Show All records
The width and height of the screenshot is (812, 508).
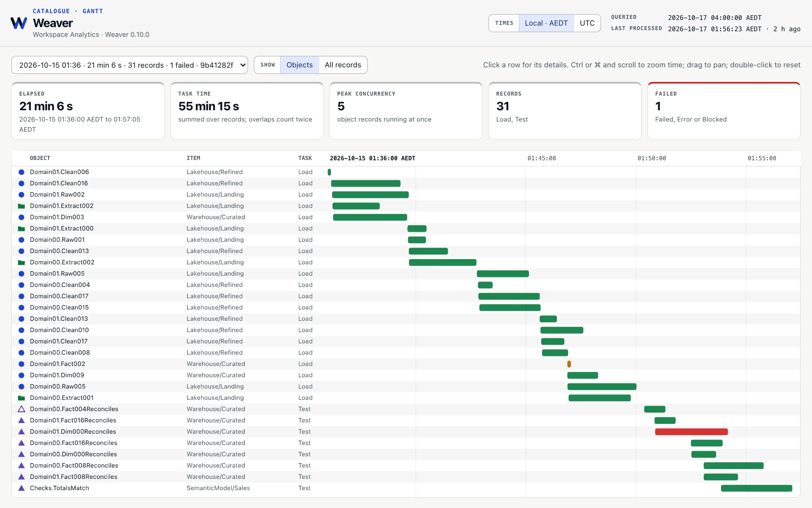click(343, 65)
